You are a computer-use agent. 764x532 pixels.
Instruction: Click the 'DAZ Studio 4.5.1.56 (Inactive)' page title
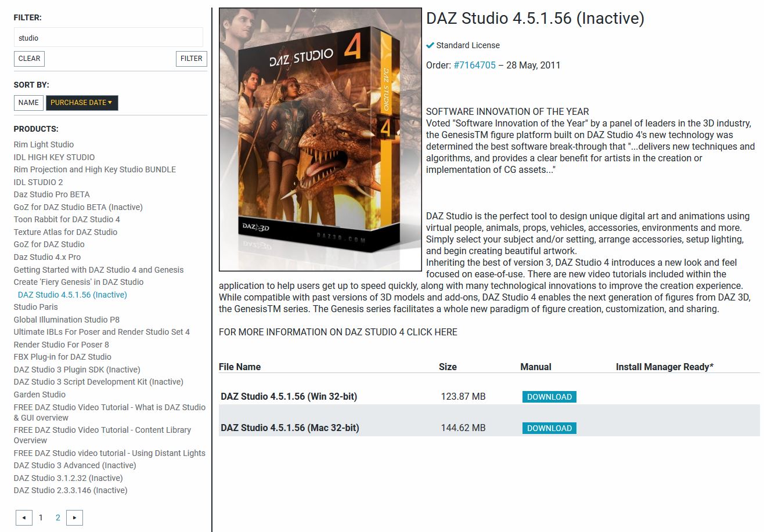click(535, 19)
